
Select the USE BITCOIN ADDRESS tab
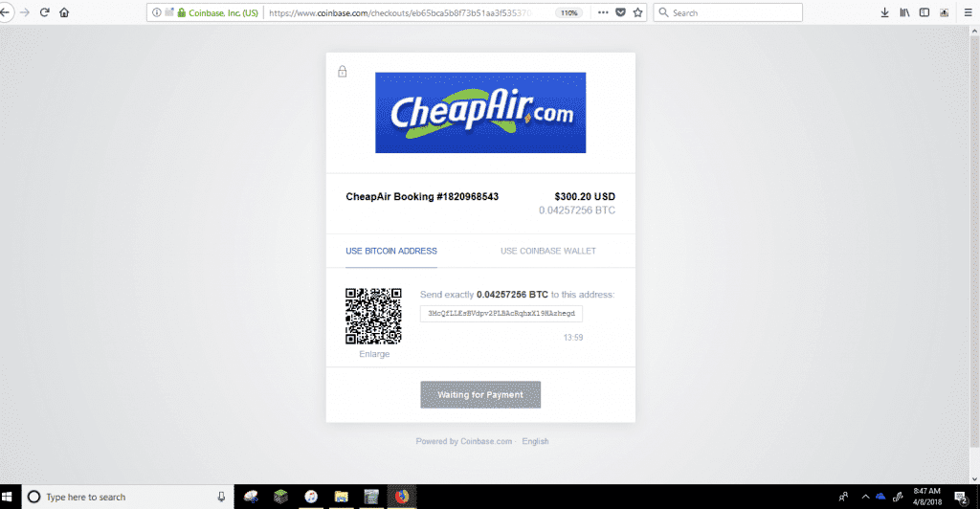click(x=391, y=251)
